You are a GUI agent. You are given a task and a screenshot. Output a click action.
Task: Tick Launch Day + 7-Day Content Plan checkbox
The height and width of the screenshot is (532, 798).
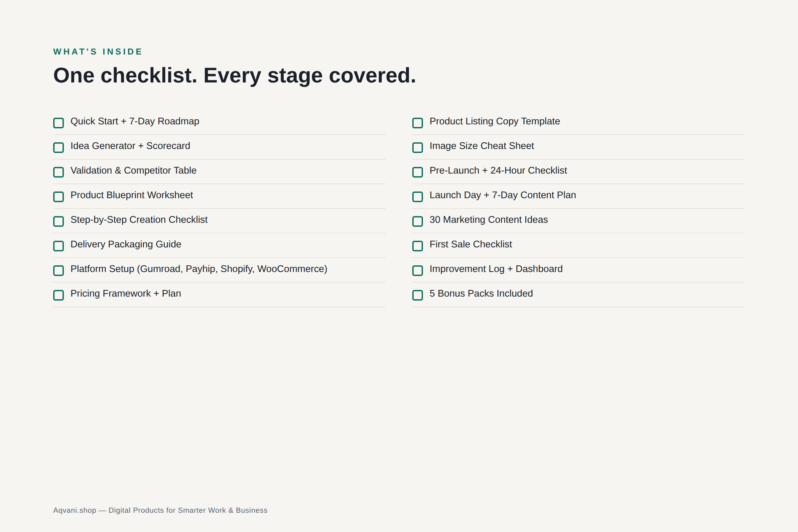[417, 197]
